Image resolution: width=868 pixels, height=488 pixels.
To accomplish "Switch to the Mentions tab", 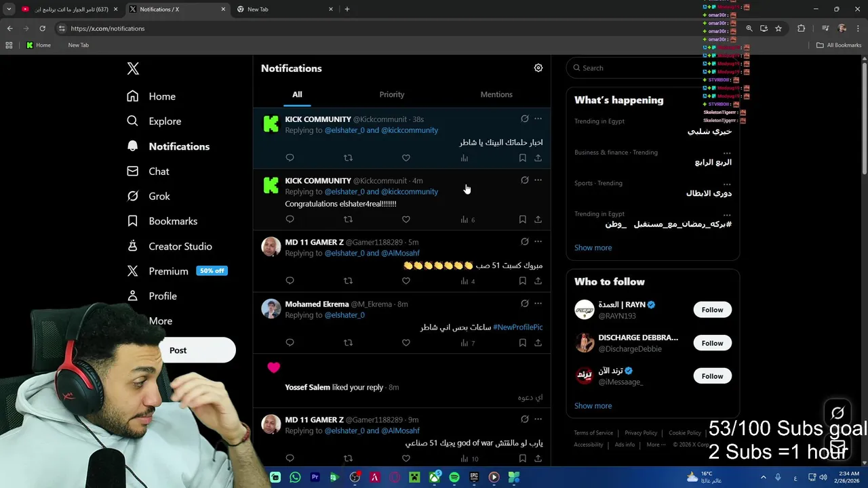I will point(496,94).
